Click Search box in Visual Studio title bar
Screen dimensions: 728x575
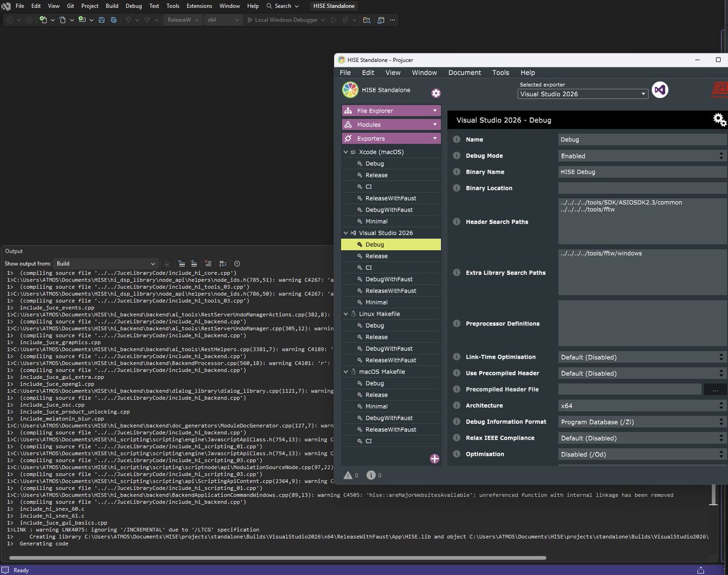click(282, 6)
